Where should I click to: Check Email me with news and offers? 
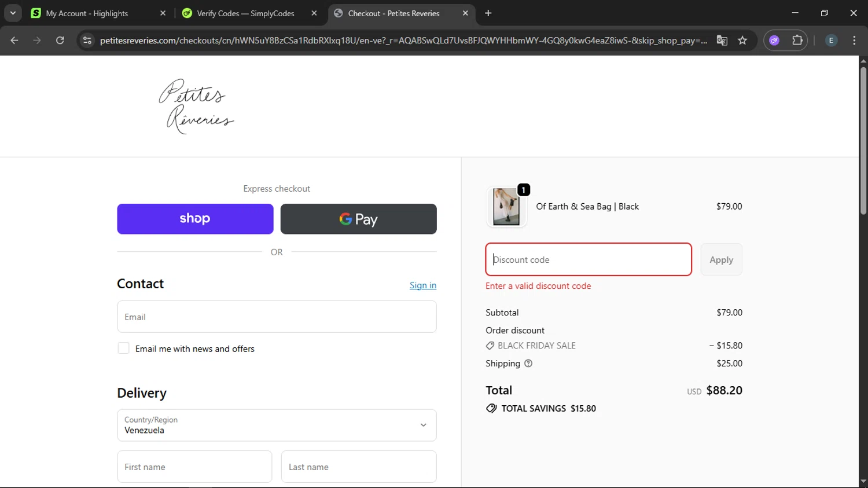point(123,348)
